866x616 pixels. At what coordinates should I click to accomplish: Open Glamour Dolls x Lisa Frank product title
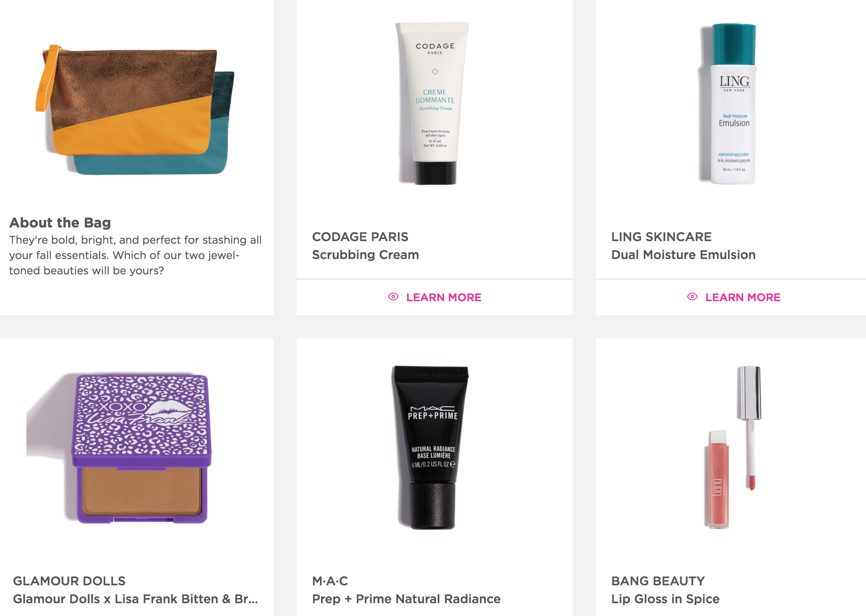136,599
